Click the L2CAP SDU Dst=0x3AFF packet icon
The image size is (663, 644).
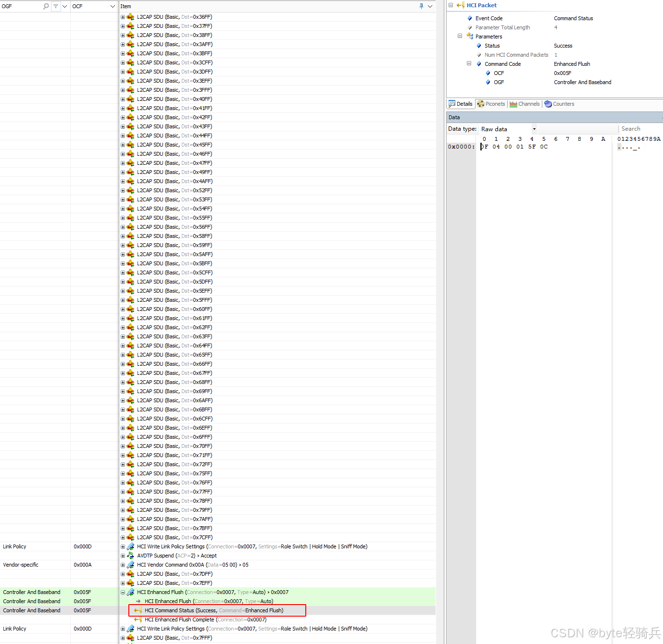(x=130, y=44)
